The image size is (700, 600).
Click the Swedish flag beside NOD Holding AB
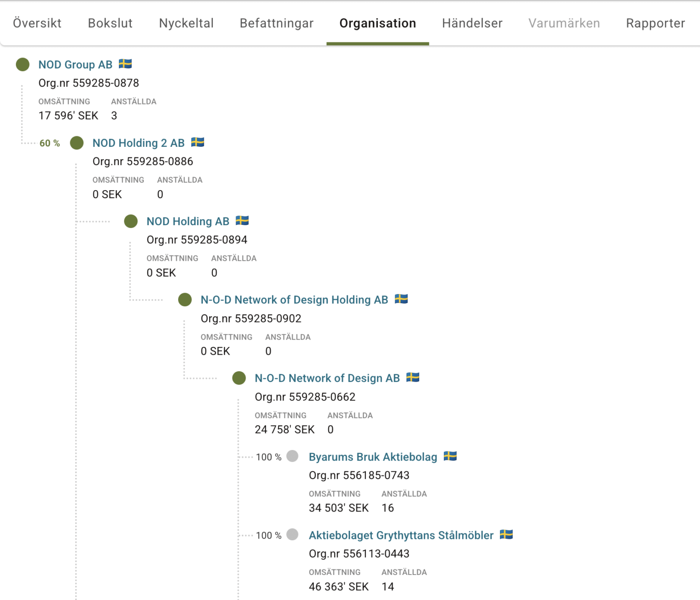point(242,221)
